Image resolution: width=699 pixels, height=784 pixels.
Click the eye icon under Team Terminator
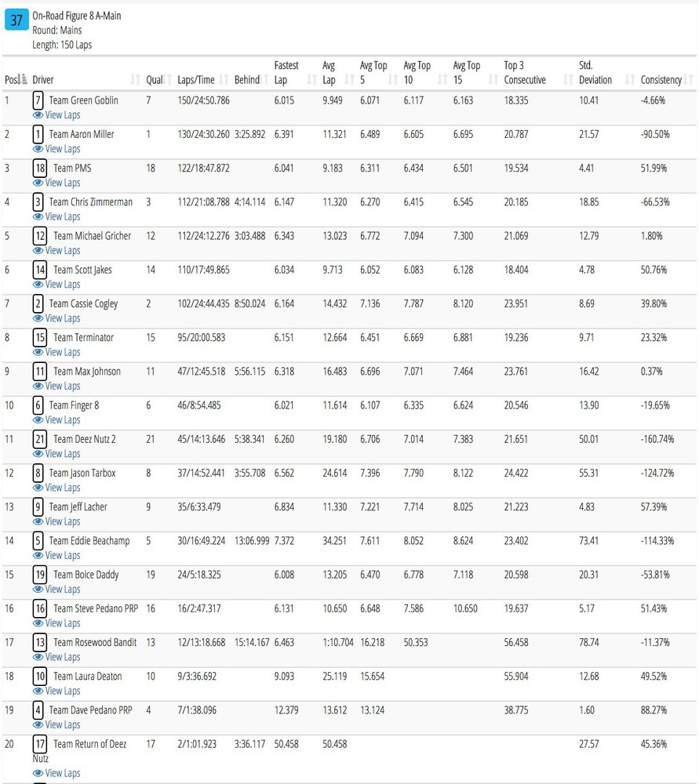[38, 352]
